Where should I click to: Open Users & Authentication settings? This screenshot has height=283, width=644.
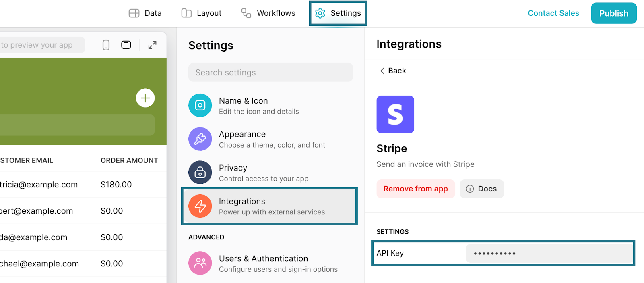[270, 263]
